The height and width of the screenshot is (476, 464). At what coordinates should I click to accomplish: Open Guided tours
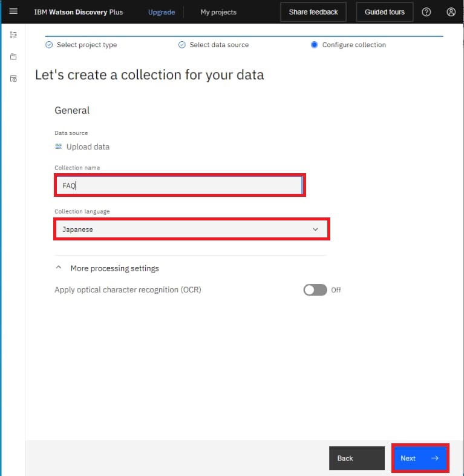point(385,12)
